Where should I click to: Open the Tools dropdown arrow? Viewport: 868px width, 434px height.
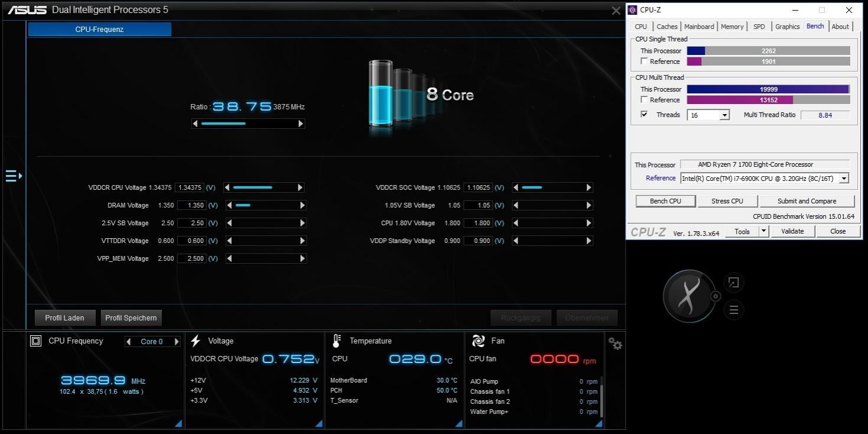click(763, 231)
